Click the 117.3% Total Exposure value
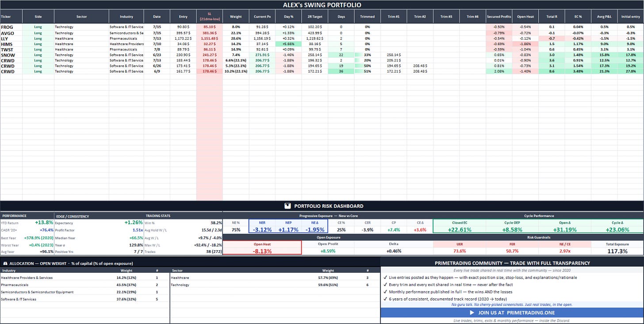 617,251
